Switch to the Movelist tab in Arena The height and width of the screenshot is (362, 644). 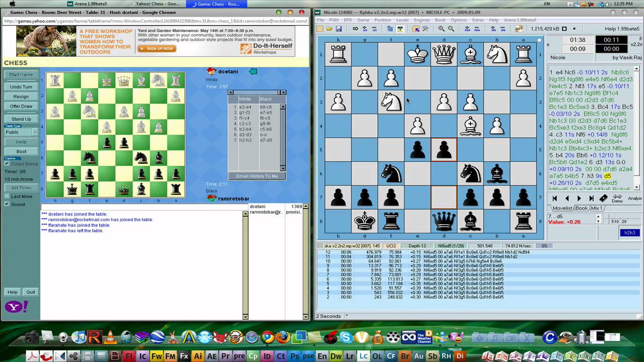562,208
